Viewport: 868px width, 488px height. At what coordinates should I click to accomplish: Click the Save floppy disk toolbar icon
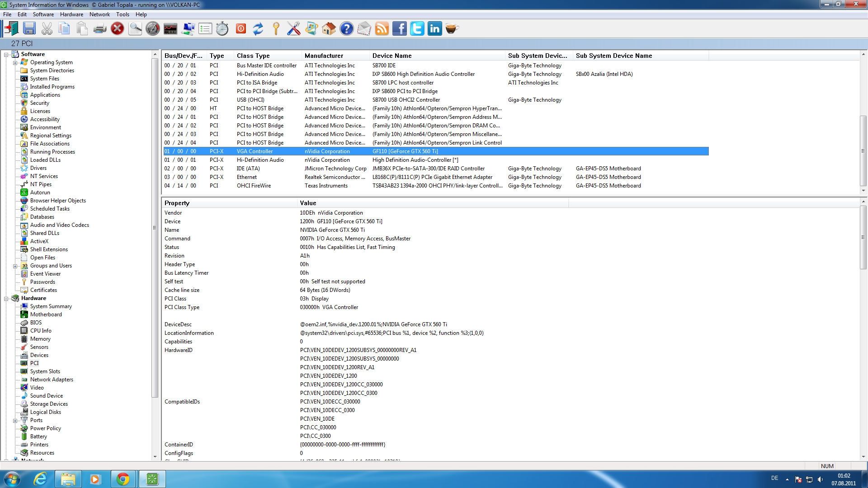point(29,29)
